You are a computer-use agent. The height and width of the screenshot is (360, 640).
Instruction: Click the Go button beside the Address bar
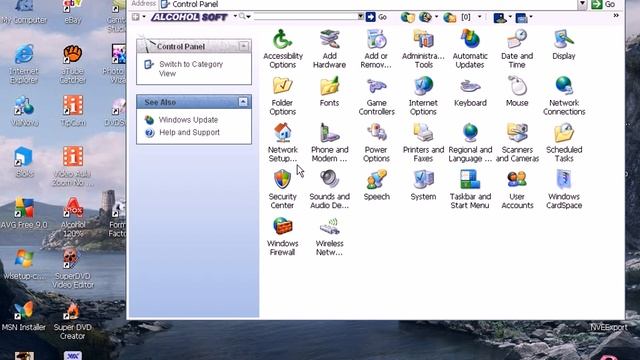[603, 4]
